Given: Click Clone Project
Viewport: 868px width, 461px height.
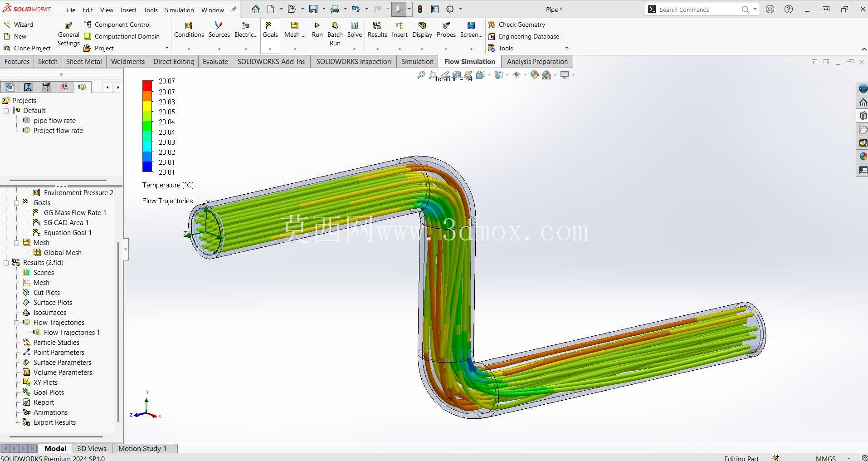Looking at the screenshot, I should [27, 48].
